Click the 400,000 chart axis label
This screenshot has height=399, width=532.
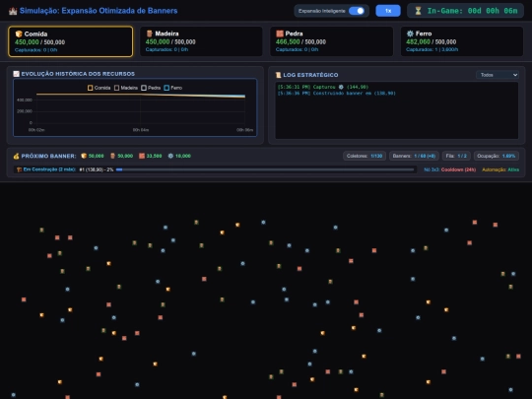pyautogui.click(x=25, y=100)
